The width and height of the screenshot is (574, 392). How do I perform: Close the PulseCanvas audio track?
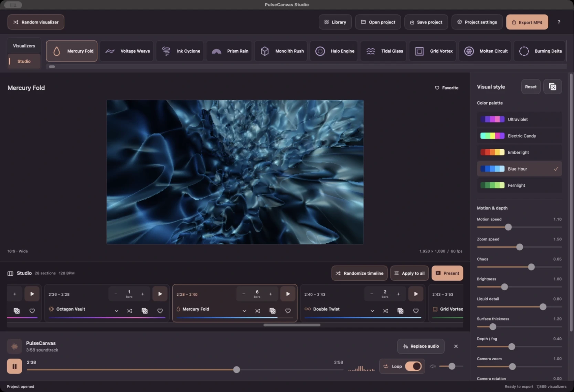456,346
